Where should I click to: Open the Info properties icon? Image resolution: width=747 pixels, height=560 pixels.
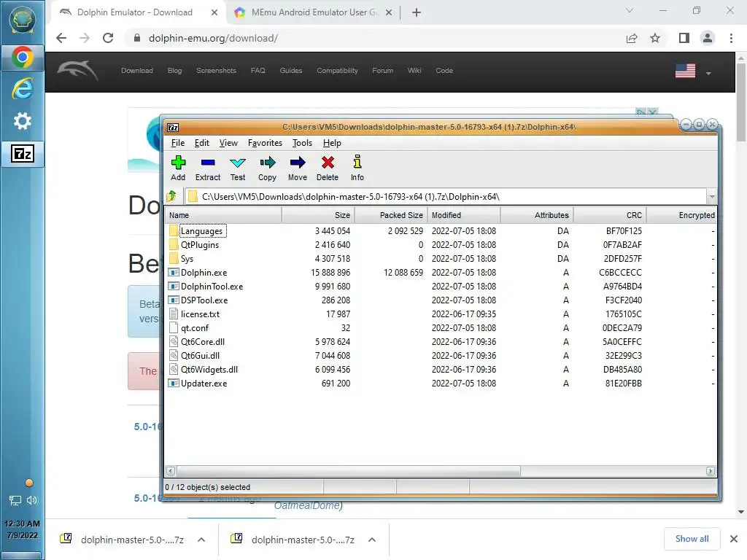(357, 168)
